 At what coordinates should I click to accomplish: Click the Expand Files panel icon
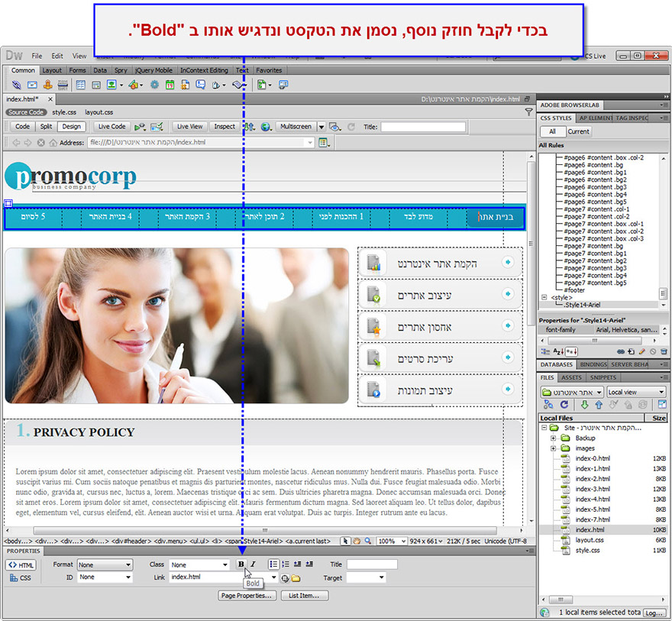click(x=662, y=404)
